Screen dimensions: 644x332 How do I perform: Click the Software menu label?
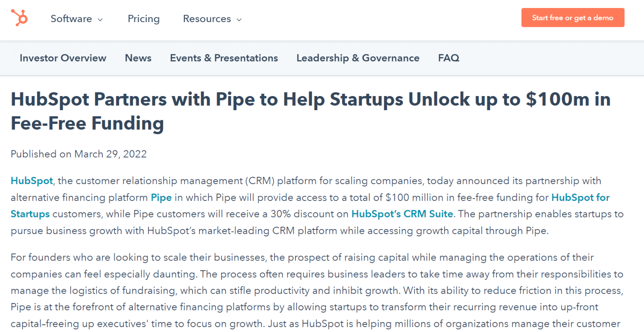(x=71, y=19)
